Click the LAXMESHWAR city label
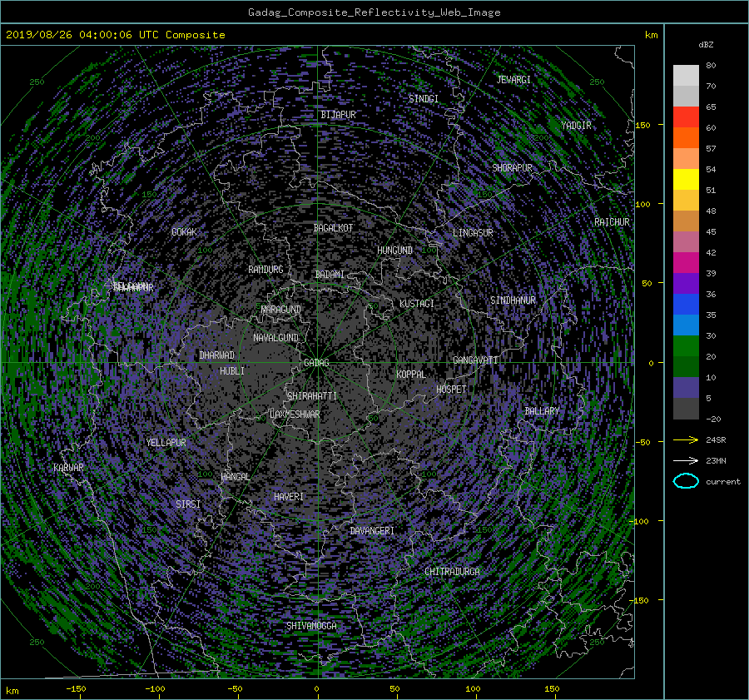This screenshot has width=749, height=700. pos(295,415)
